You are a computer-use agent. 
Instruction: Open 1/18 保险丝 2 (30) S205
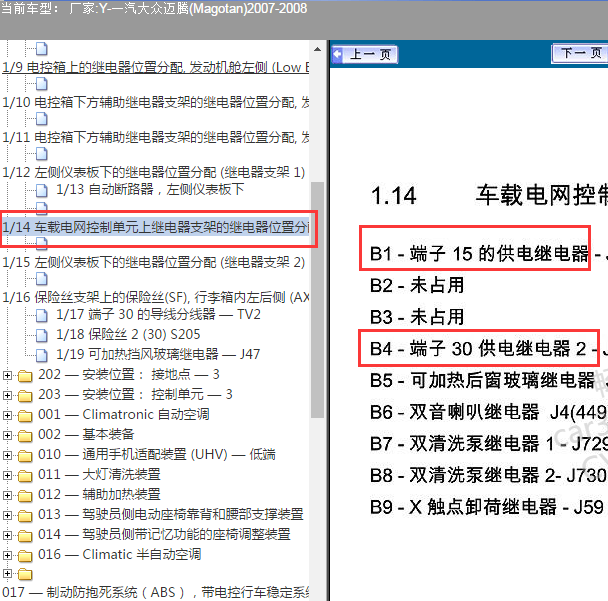click(128, 334)
